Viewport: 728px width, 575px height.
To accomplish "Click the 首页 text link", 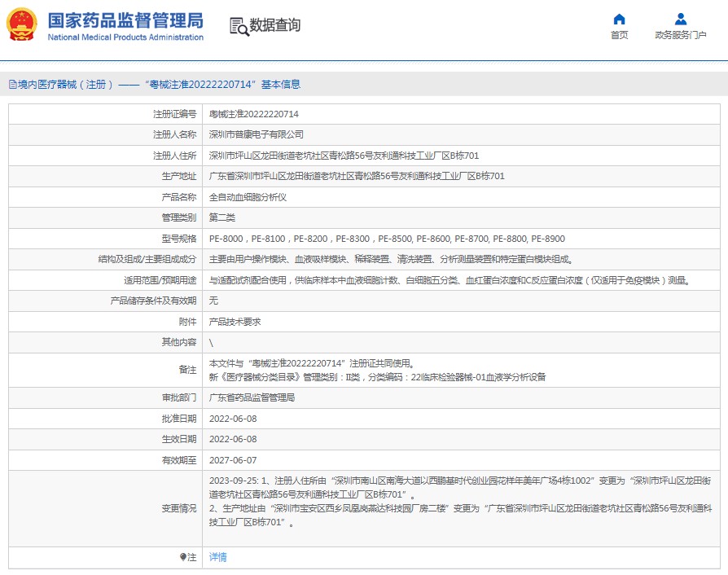I will 619,35.
